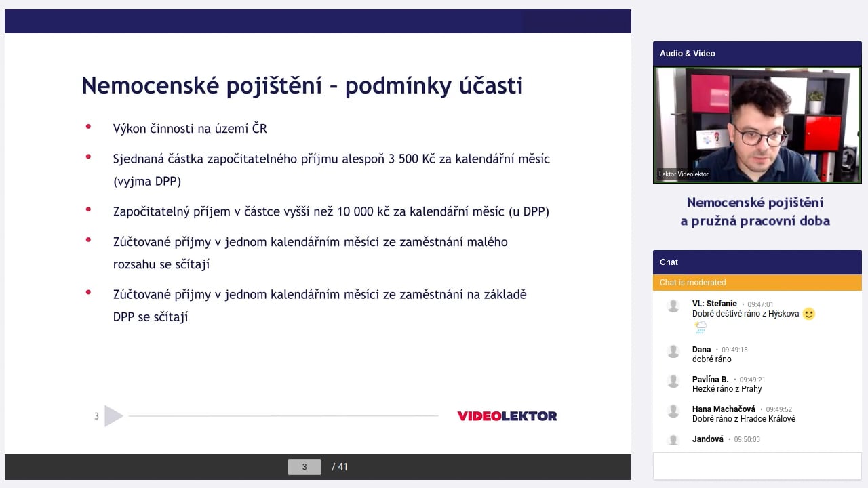
Task: Click the name 'Pavlína B.' in chat
Action: pos(711,380)
